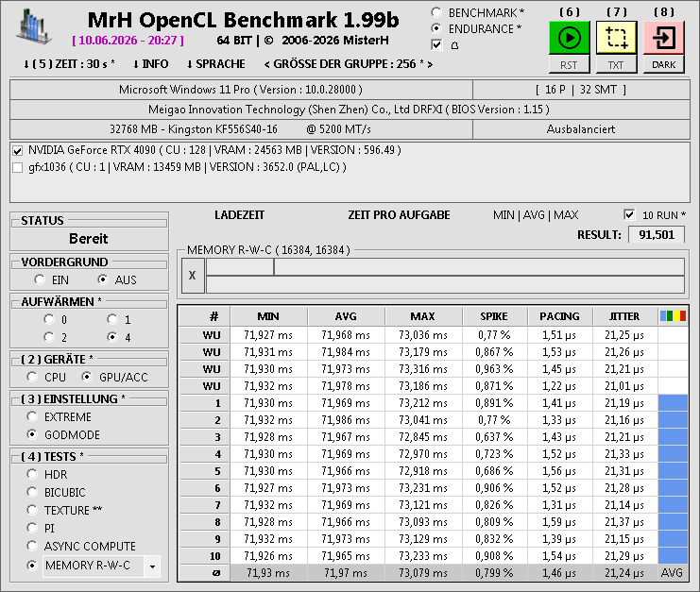
Task: Uncheck the NVIDIA GeForce RTX 4090 device
Action: (18, 151)
